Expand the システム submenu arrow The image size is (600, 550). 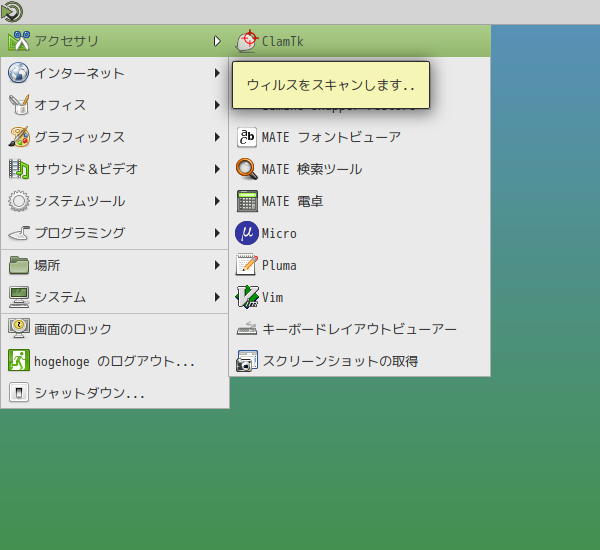pyautogui.click(x=217, y=297)
